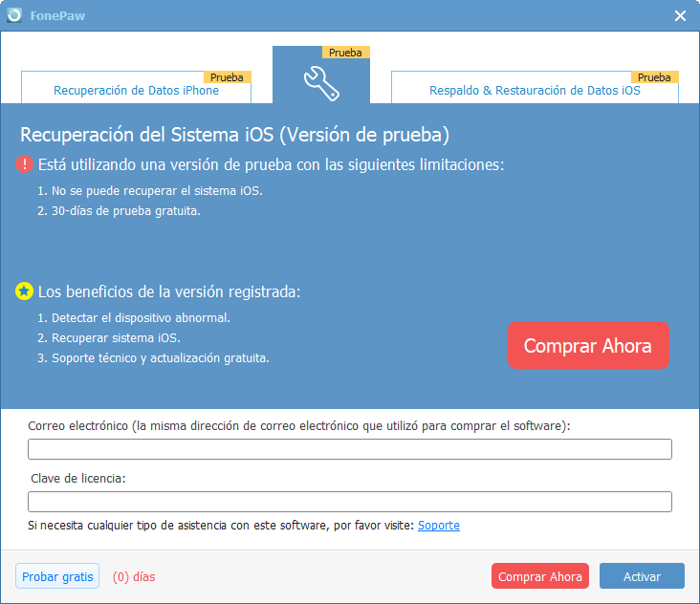700x604 pixels.
Task: Select the wrench iOS System Recovery tab
Action: coord(321,75)
